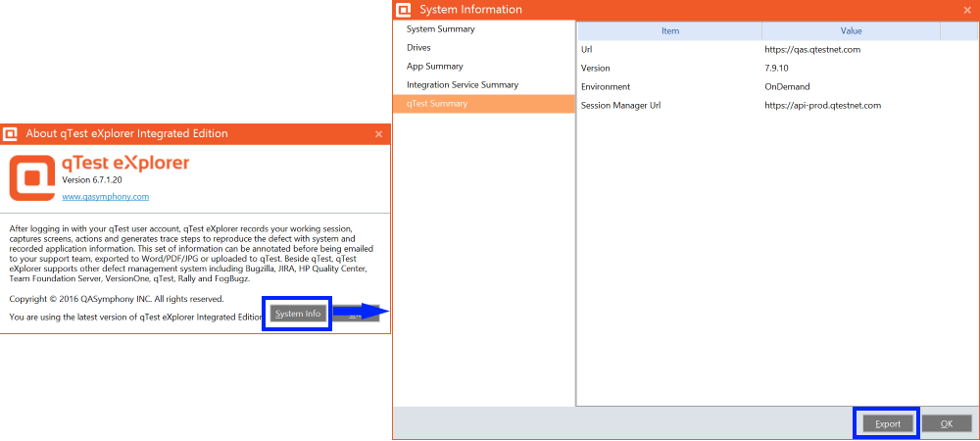Click the copyright 2016 QASymphony text
Image resolution: width=980 pixels, height=441 pixels.
click(x=117, y=299)
